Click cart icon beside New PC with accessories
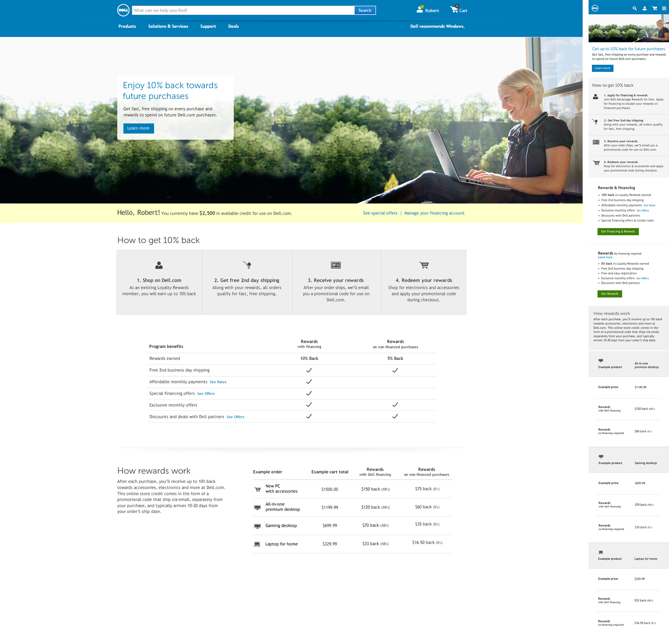The height and width of the screenshot is (644, 669). point(257,489)
